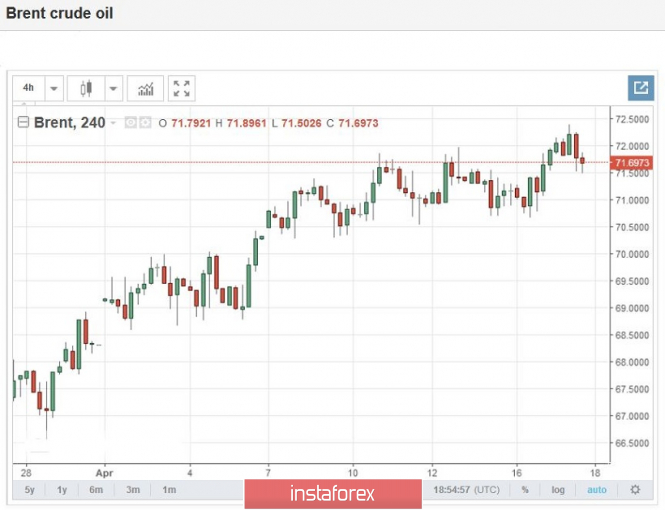The image size is (665, 510).
Task: Open chart settings gear at bottom right
Action: tap(635, 490)
